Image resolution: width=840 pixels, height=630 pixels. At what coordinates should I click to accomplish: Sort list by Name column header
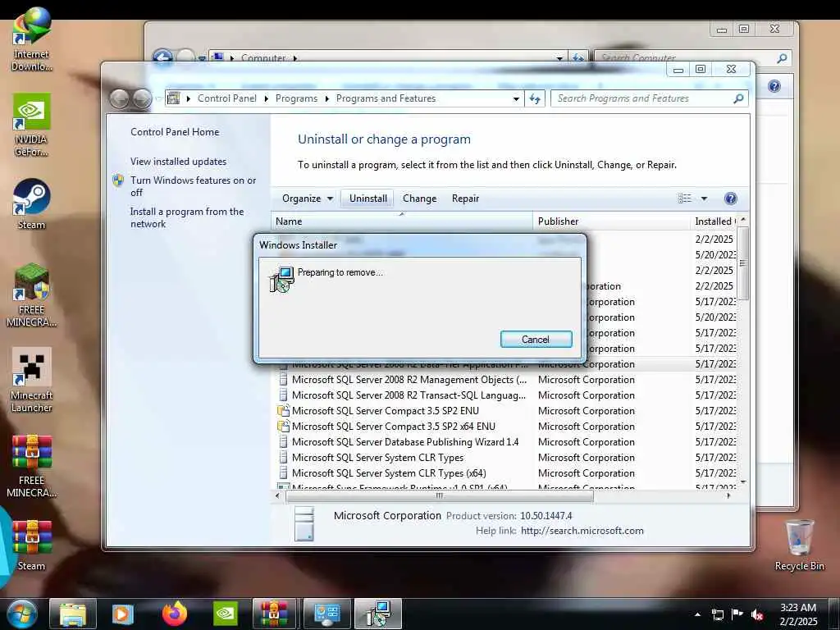point(402,221)
